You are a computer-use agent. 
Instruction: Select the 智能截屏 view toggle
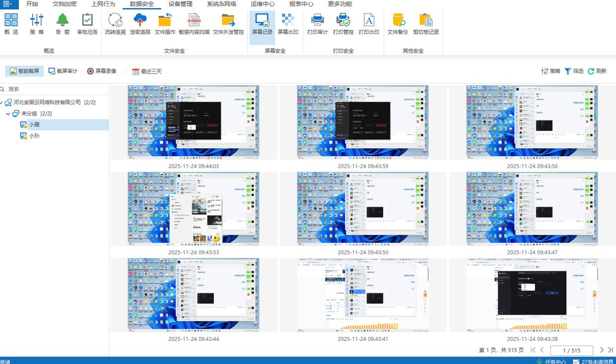[24, 71]
